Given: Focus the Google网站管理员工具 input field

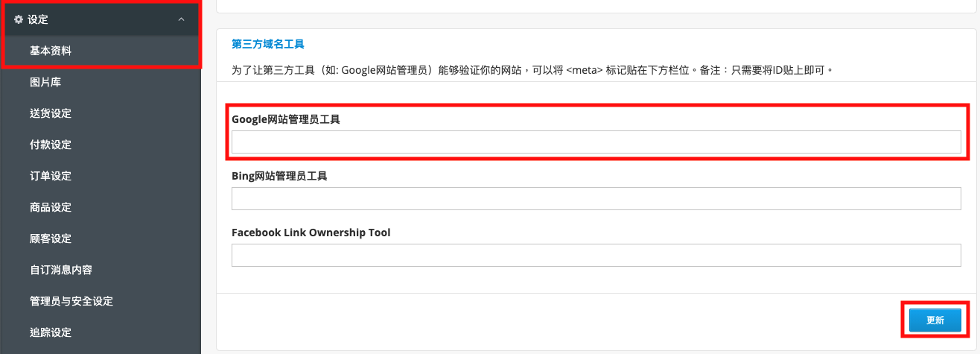Looking at the screenshot, I should click(x=596, y=142).
